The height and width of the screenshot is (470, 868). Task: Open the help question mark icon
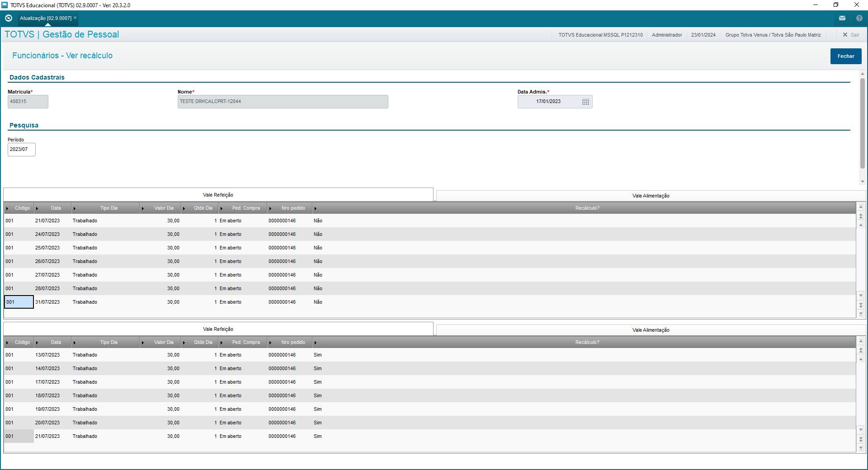[859, 18]
